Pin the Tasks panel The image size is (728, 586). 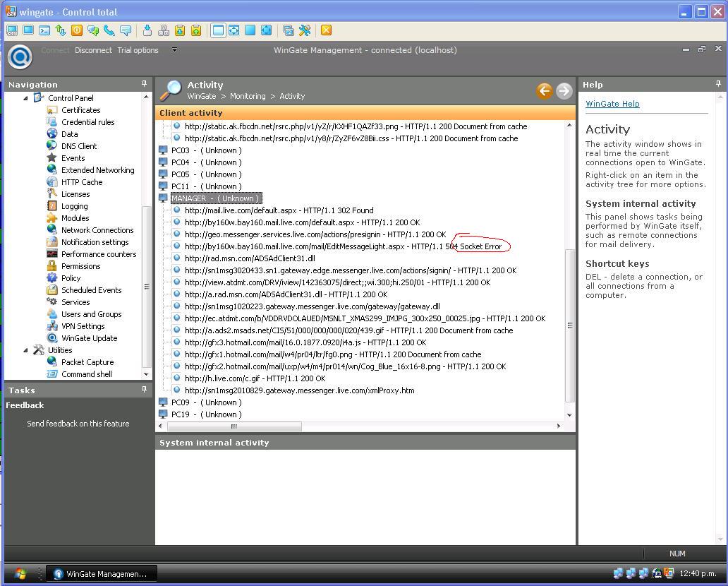pyautogui.click(x=145, y=390)
